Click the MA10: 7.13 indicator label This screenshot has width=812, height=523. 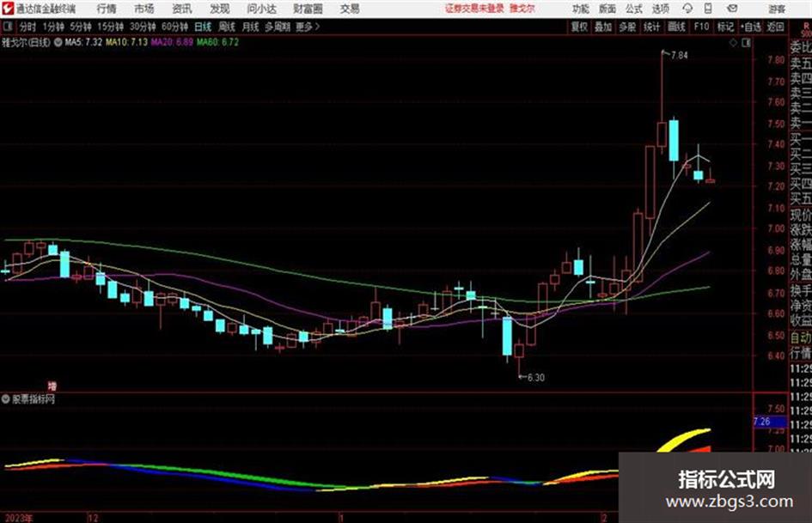pyautogui.click(x=126, y=42)
